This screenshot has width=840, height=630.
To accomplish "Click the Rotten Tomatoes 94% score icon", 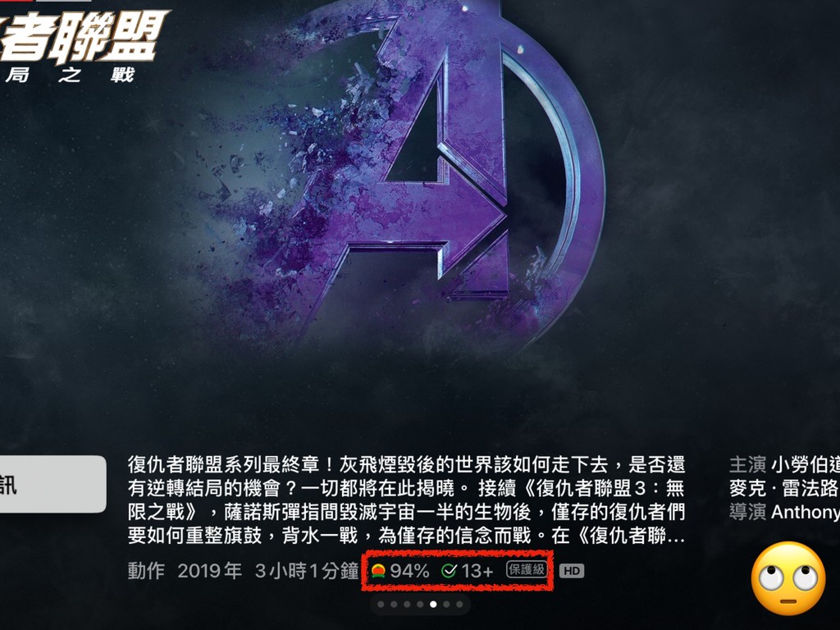I will tap(378, 571).
